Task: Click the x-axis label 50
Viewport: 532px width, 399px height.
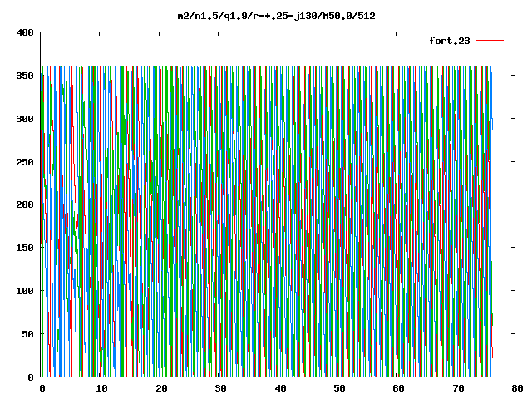Action: click(339, 388)
